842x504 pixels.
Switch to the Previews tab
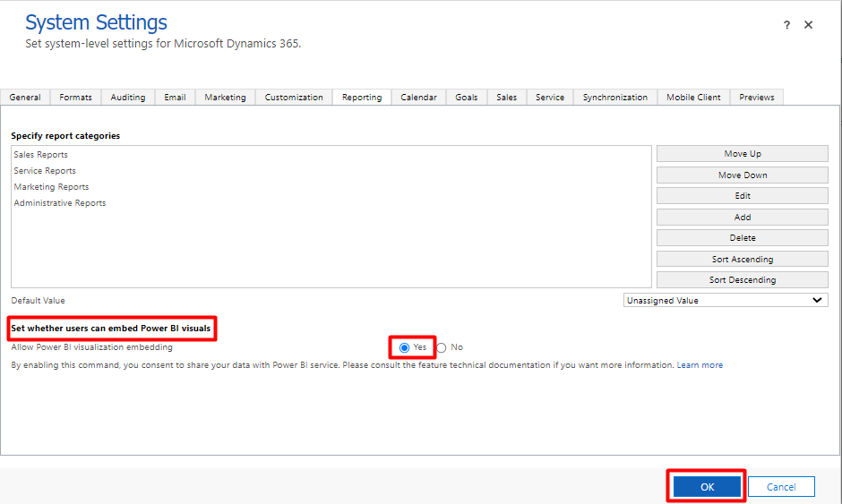[x=757, y=98]
